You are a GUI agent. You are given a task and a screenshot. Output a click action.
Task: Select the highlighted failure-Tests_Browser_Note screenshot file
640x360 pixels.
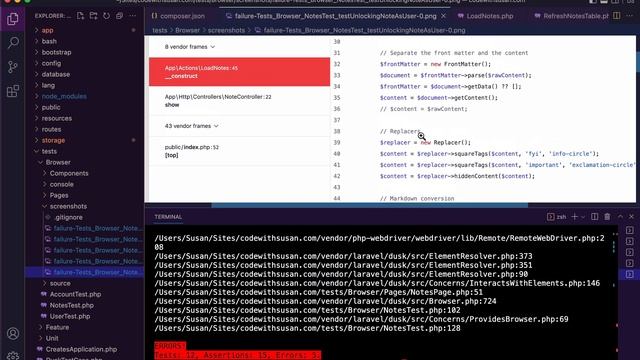(x=84, y=272)
